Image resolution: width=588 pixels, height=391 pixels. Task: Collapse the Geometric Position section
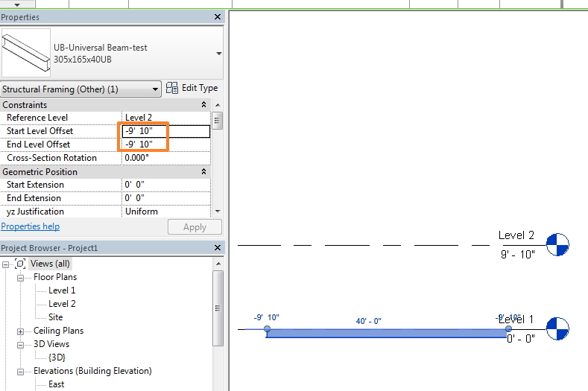point(203,172)
